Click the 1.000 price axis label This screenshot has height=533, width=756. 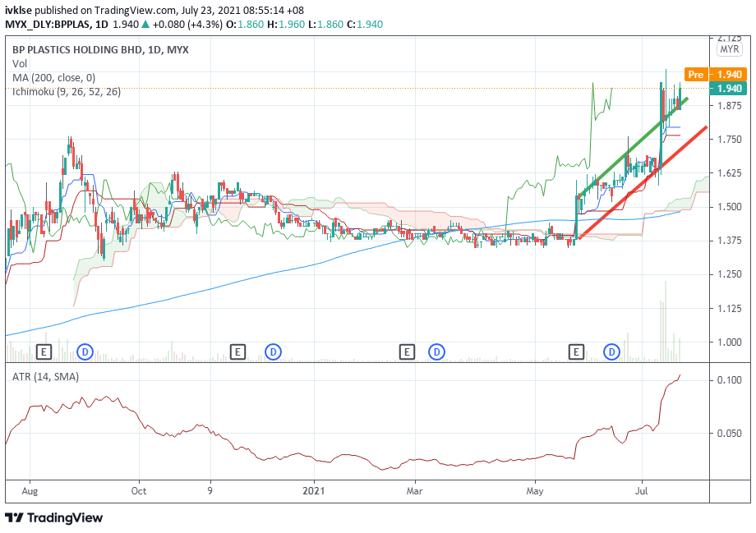click(729, 342)
